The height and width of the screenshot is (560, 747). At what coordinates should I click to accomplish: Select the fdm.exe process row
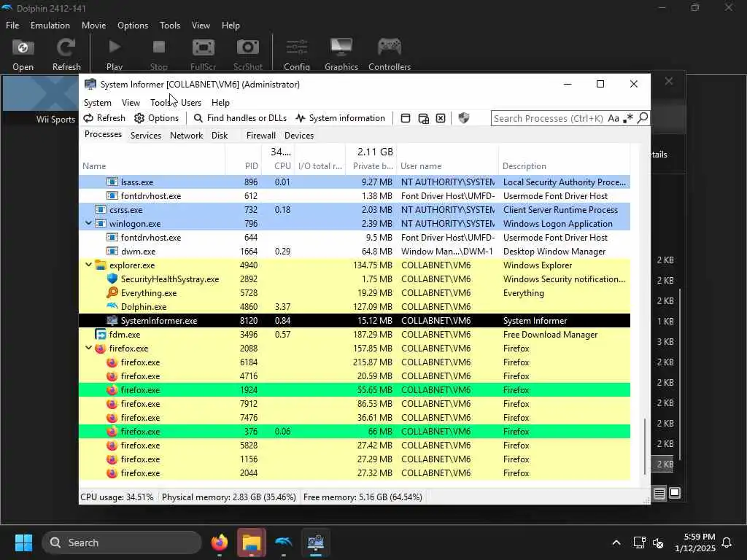click(355, 334)
